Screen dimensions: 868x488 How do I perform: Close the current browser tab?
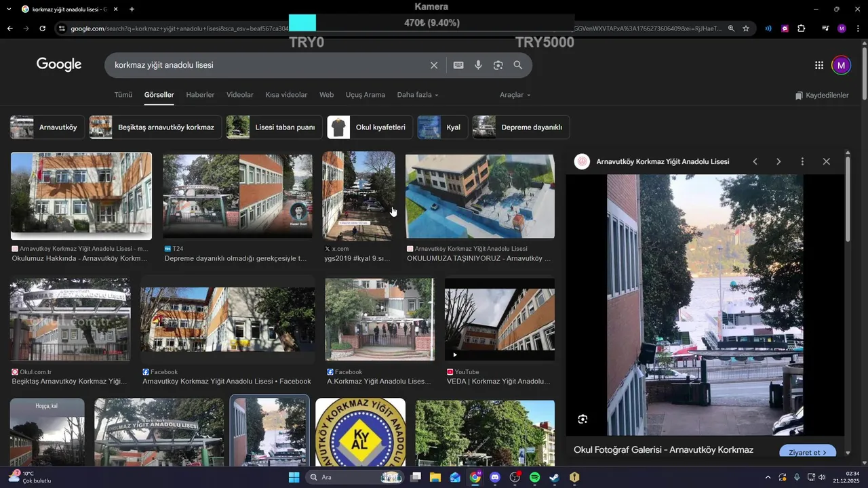(x=116, y=9)
